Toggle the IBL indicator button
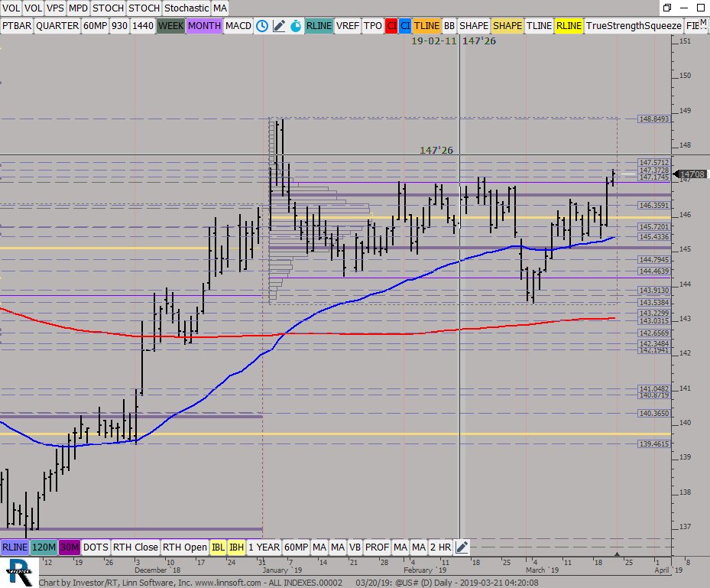Image resolution: width=710 pixels, height=588 pixels. tap(218, 547)
